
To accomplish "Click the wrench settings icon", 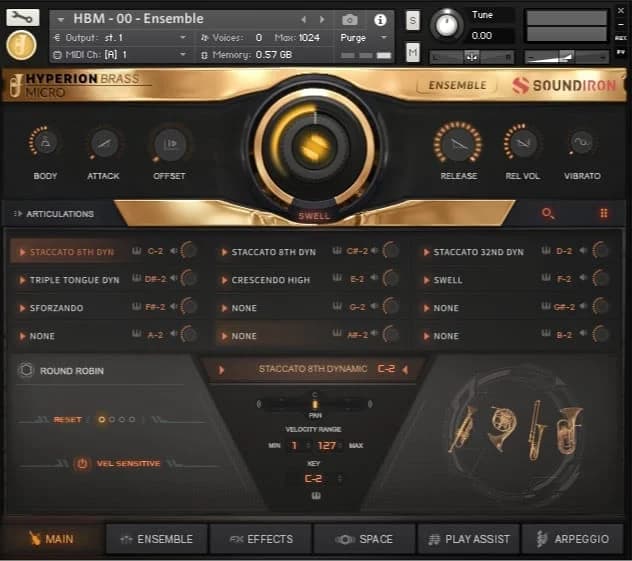I will [23, 17].
